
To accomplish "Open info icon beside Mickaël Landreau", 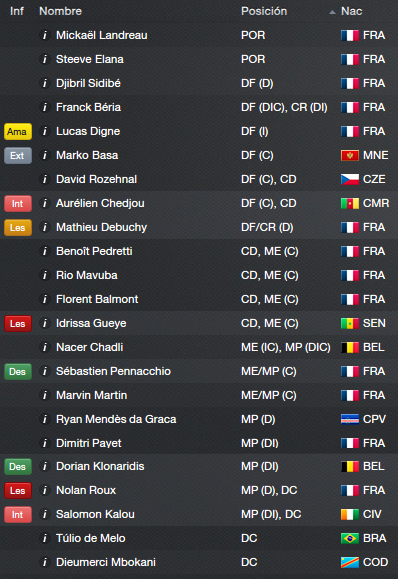I will point(45,35).
